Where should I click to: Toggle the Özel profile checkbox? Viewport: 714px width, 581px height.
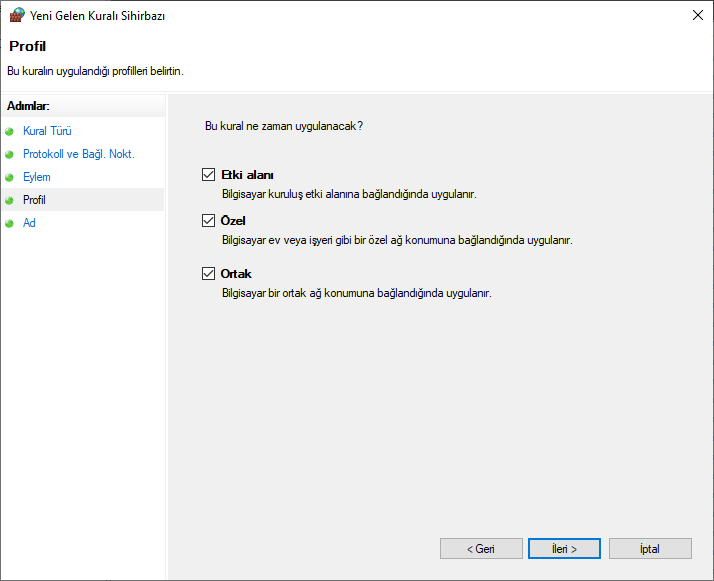coord(208,221)
